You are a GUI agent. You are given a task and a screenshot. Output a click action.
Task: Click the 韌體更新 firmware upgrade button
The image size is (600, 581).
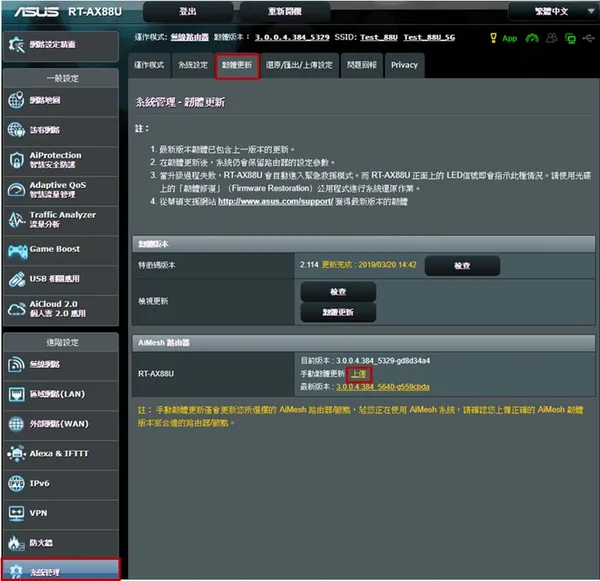tap(338, 312)
